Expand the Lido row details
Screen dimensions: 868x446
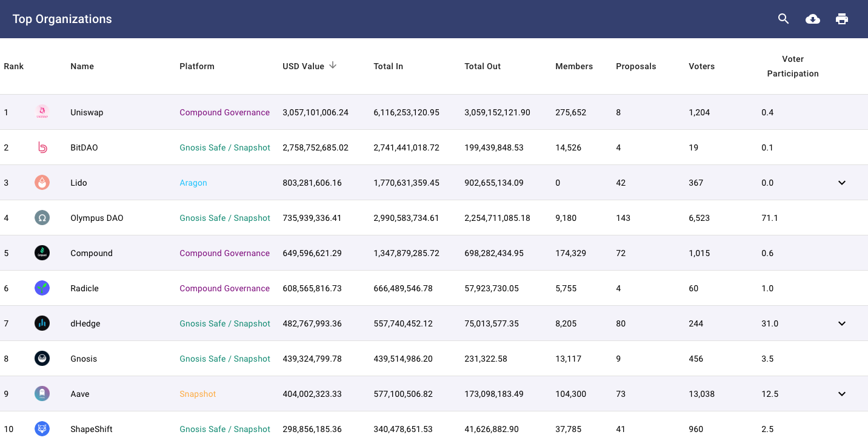(x=841, y=183)
